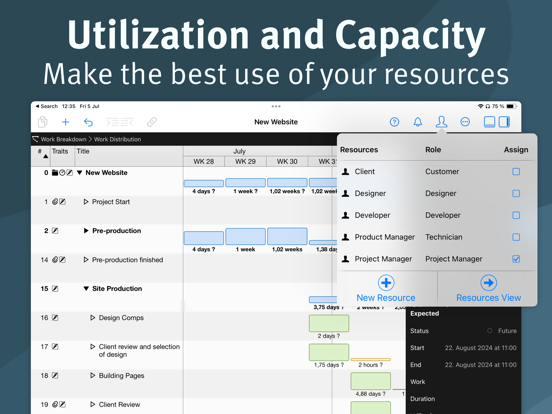Image resolution: width=552 pixels, height=414 pixels.
Task: Click the folder trait icon of New Website
Action: [55, 172]
